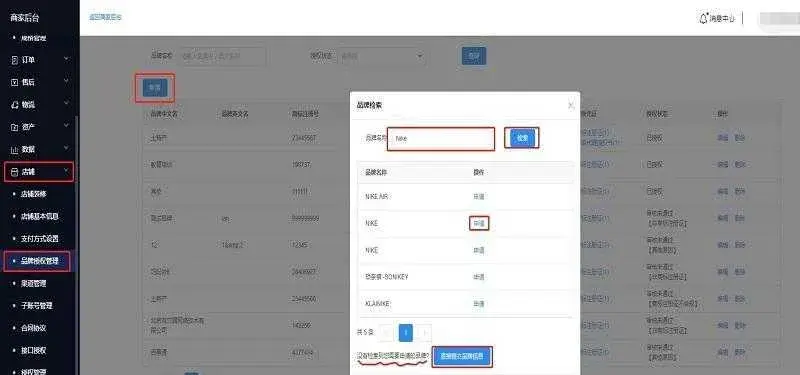Click the blue 检索 search button in dialog

click(522, 138)
